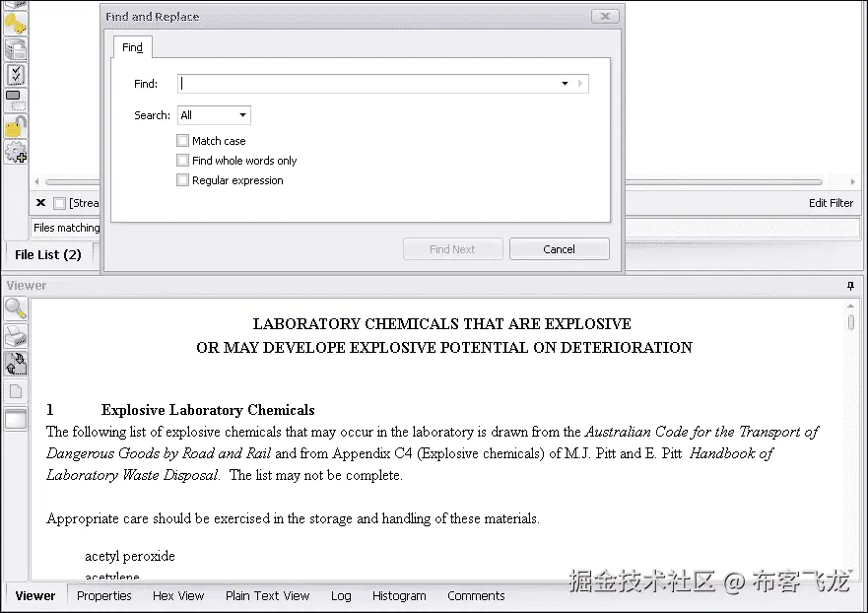Open the Search scope 'All' dropdown

[214, 115]
